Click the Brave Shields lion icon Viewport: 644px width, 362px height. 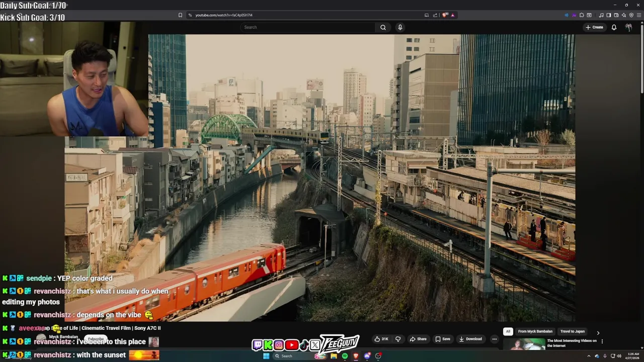[x=445, y=15]
